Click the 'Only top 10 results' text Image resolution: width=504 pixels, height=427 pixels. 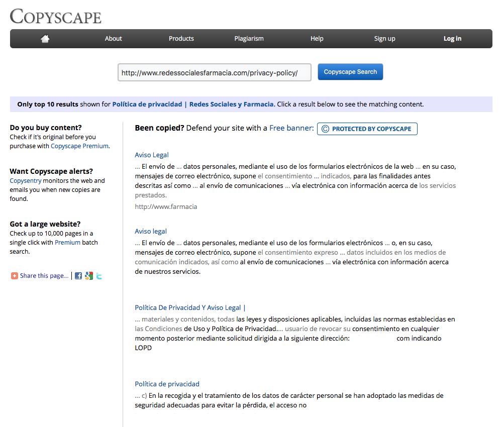click(x=48, y=104)
